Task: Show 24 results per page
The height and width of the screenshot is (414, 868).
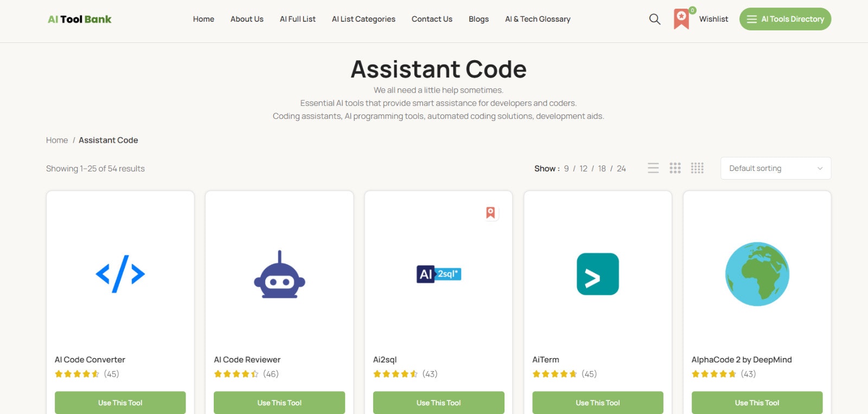Action: [x=621, y=169]
